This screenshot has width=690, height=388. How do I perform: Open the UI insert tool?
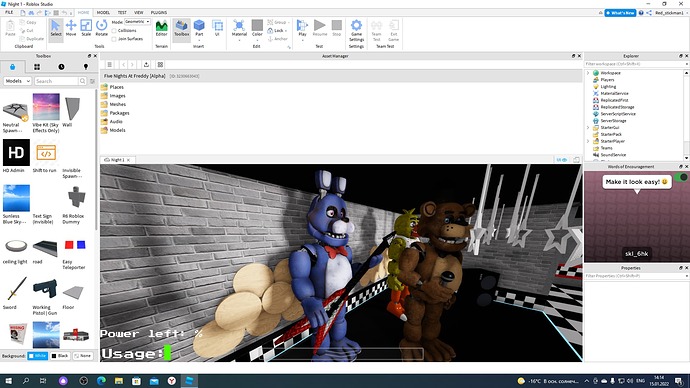tap(217, 28)
